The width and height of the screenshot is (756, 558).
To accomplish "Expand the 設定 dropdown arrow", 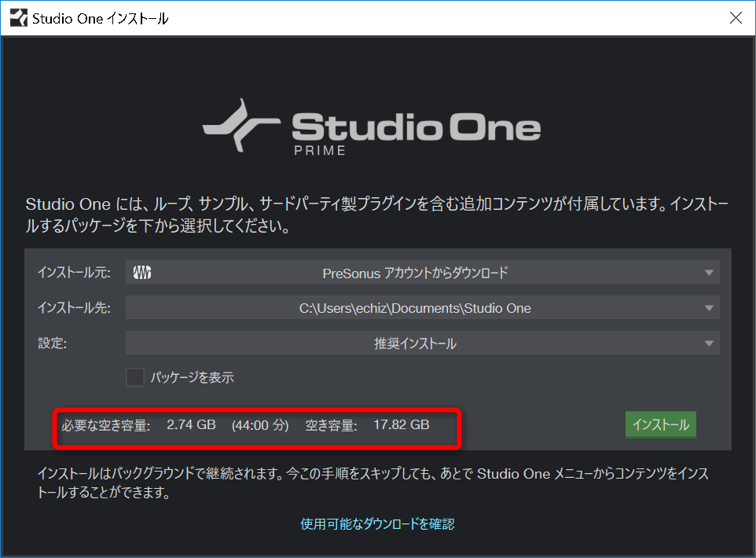I will 710,343.
